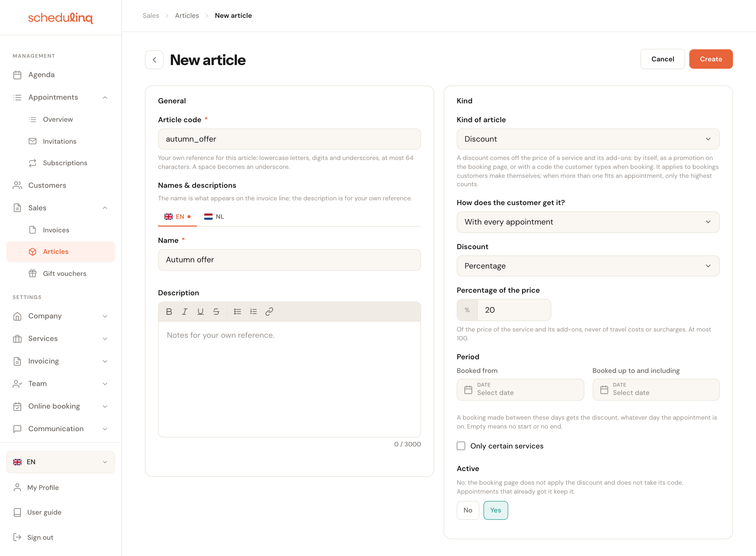Screen dimensions: 756x556
Task: Click the Gift vouchers gift icon
Action: pos(32,274)
